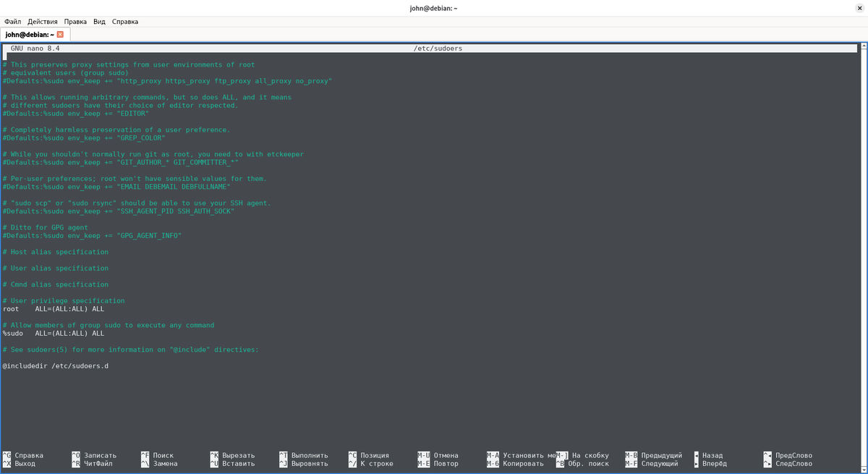This screenshot has height=474, width=868.
Task: Click the scrollbar up arrow
Action: (863, 48)
